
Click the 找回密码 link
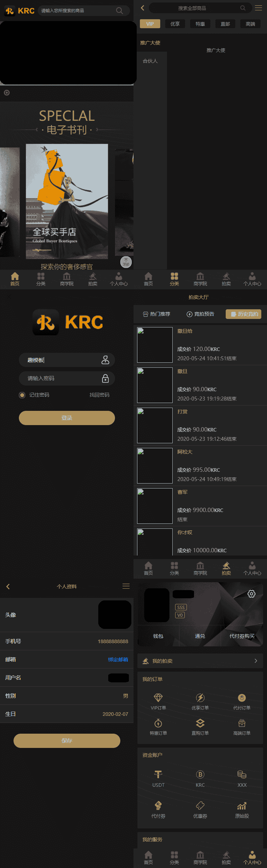[99, 395]
